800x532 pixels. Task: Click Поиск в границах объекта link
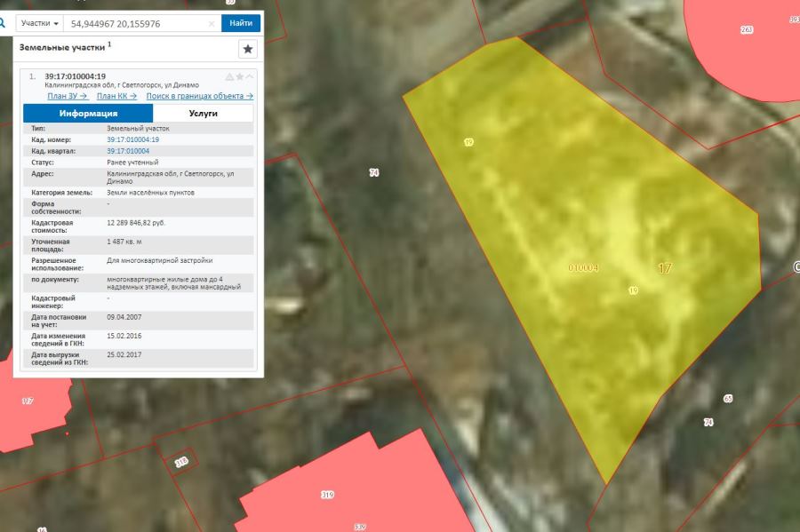tap(200, 96)
